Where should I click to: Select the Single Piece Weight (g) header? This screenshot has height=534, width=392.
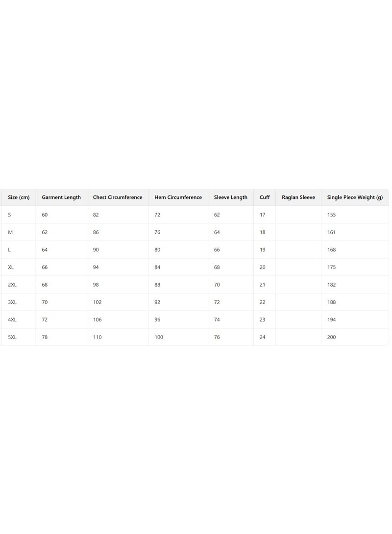point(355,197)
